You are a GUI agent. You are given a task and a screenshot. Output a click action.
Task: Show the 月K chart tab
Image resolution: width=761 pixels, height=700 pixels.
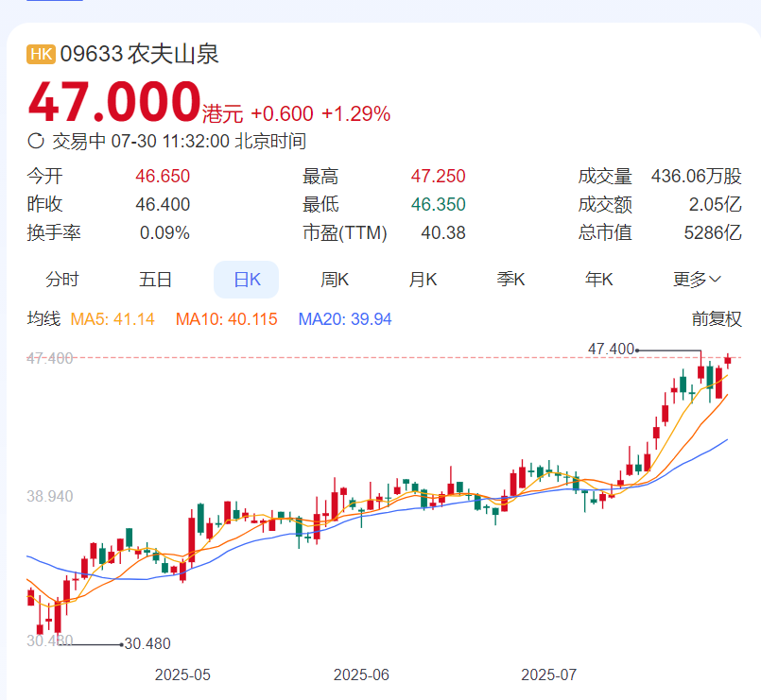[x=423, y=280]
